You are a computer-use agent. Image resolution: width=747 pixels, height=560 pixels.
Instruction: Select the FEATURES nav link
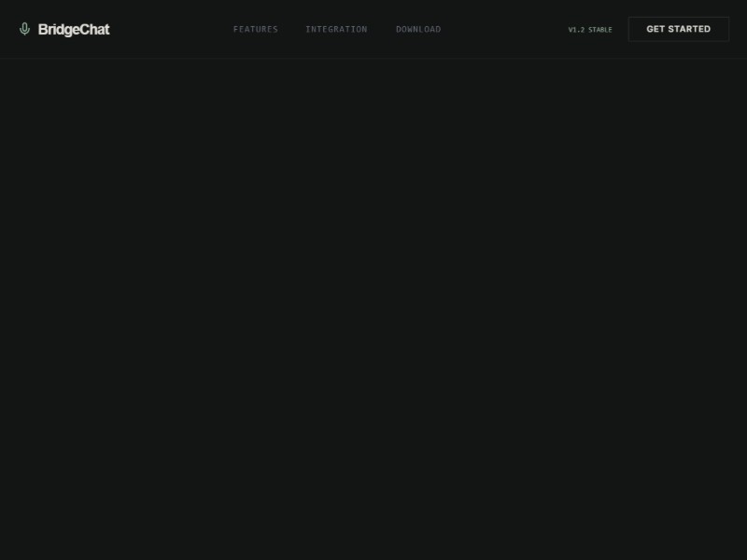coord(255,29)
